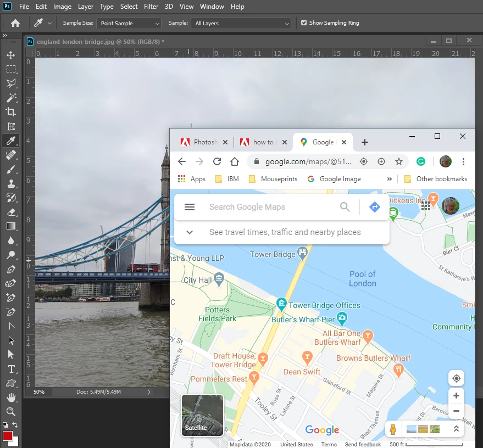Viewport: 483px width, 448px height.
Task: Reset default foreground and background colors
Action: tap(5, 425)
